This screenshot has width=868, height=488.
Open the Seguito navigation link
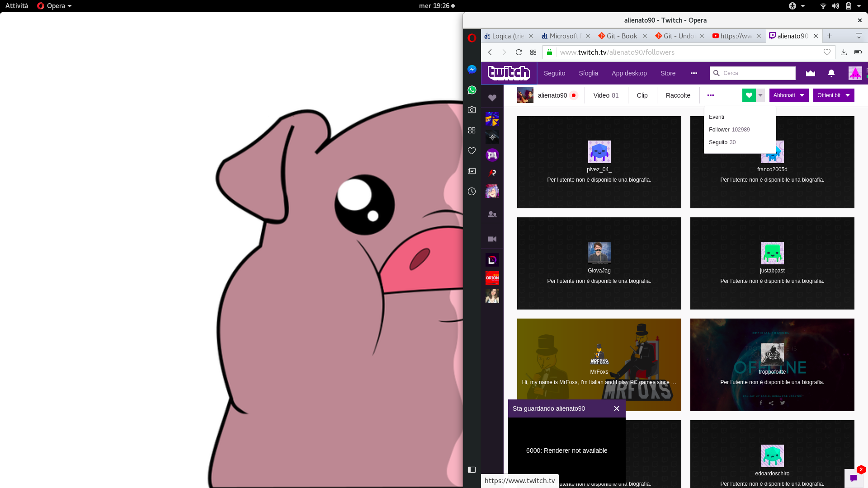554,73
